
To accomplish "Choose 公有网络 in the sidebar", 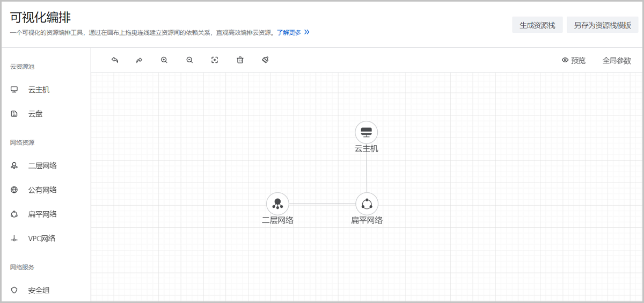I will tap(42, 190).
